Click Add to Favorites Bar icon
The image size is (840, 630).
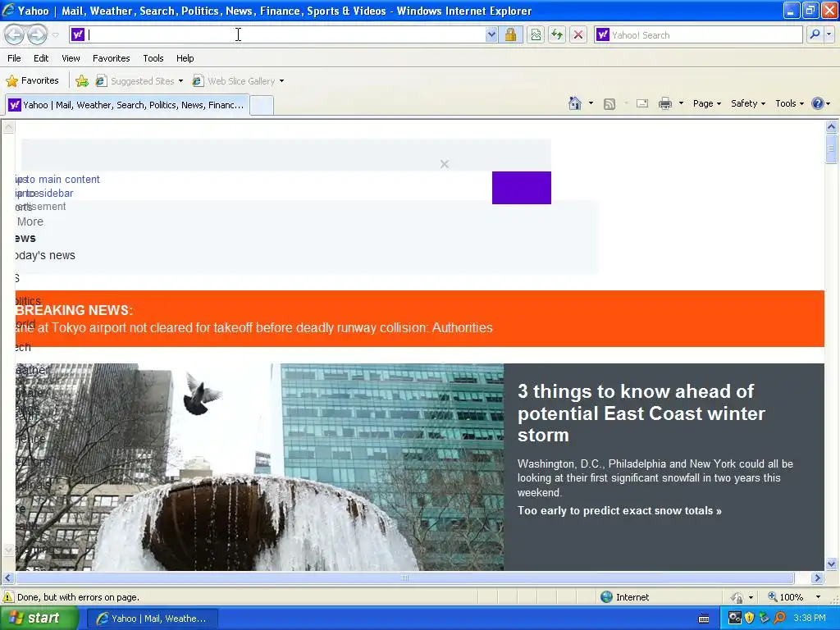pos(82,81)
